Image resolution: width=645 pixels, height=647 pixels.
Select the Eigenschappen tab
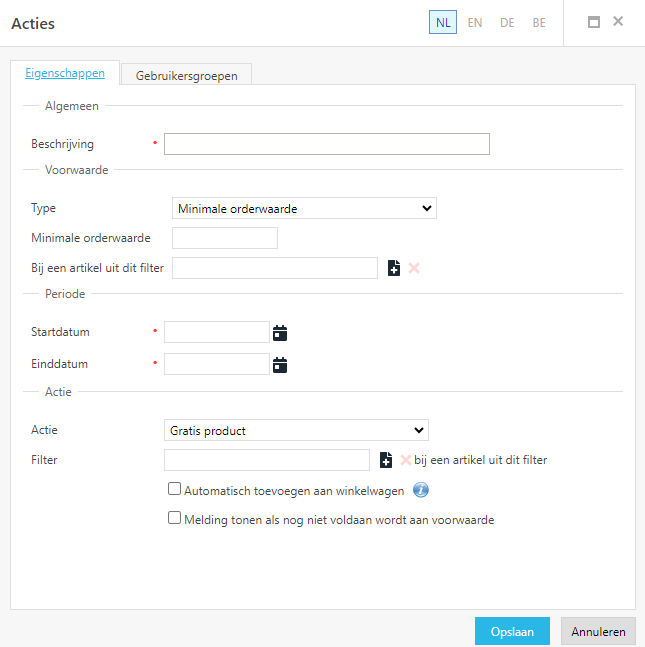point(65,73)
